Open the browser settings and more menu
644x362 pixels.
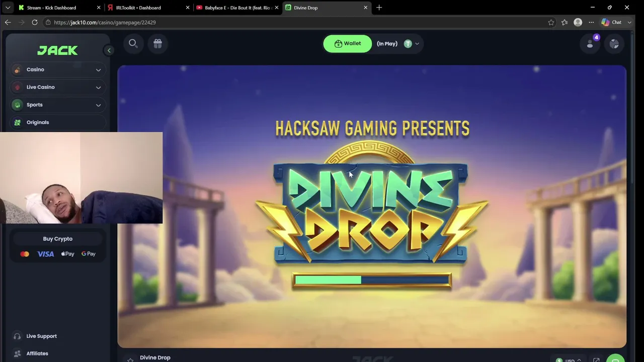click(x=591, y=22)
